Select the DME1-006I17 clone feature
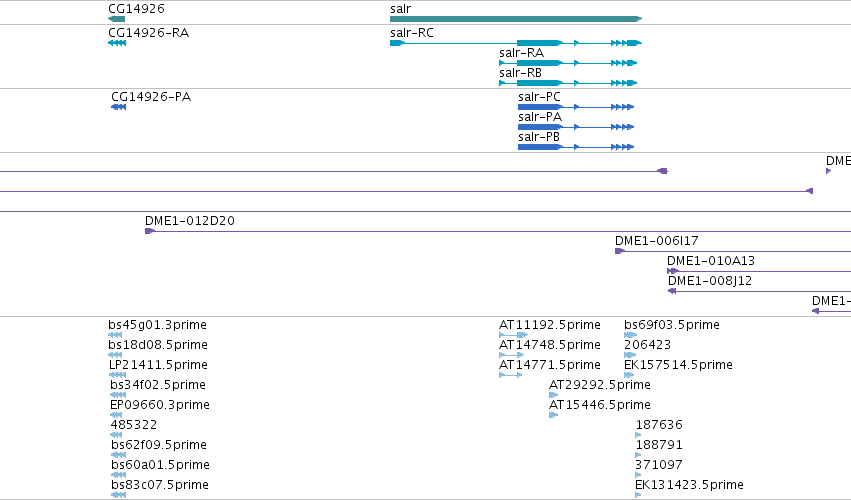Viewport: 851px width, 500px height. click(x=733, y=251)
